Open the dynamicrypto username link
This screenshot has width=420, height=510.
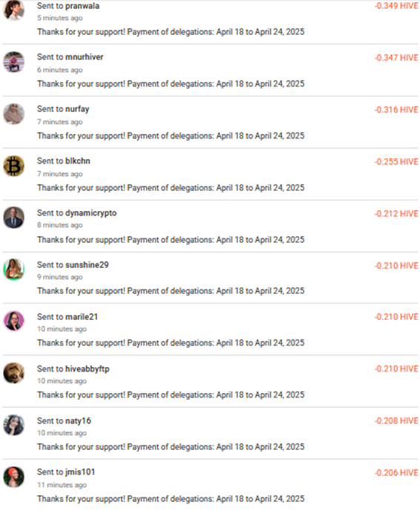click(91, 213)
